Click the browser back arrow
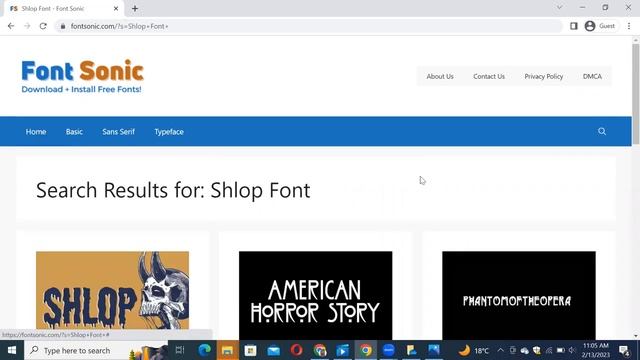The width and height of the screenshot is (640, 360). click(x=11, y=26)
